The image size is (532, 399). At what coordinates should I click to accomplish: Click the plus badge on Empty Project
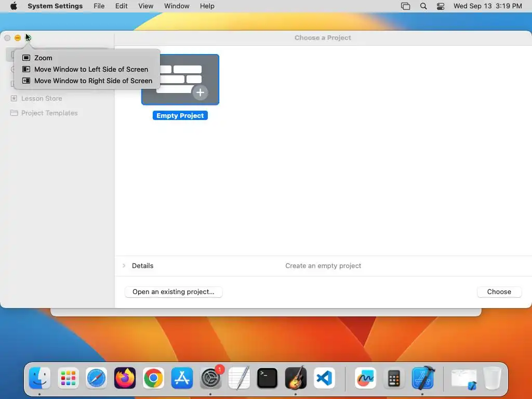(x=200, y=92)
